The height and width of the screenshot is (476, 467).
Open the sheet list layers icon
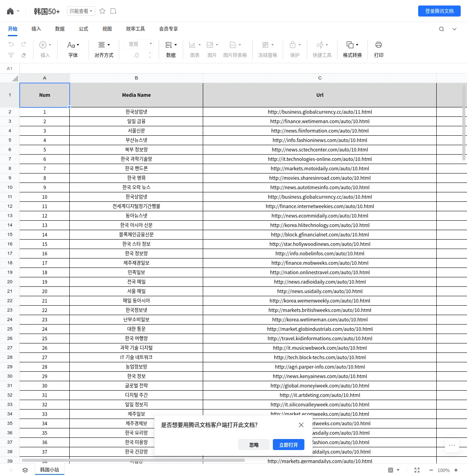[x=25, y=470]
